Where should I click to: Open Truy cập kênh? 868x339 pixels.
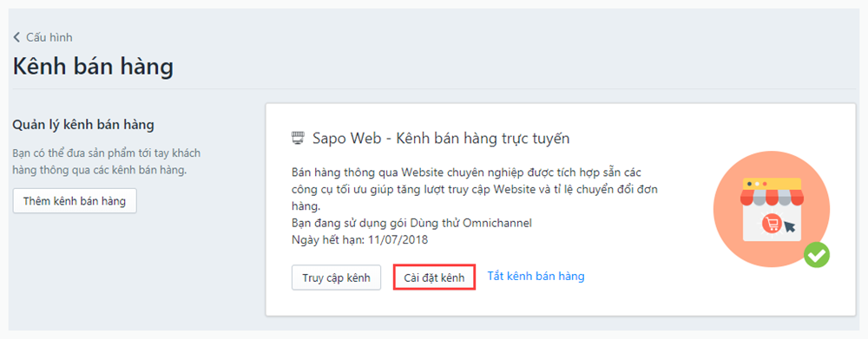336,277
